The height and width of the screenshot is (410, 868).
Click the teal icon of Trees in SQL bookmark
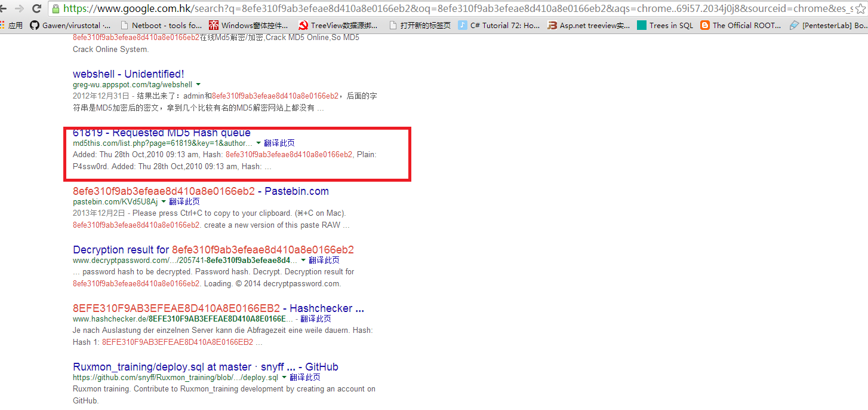click(x=642, y=25)
